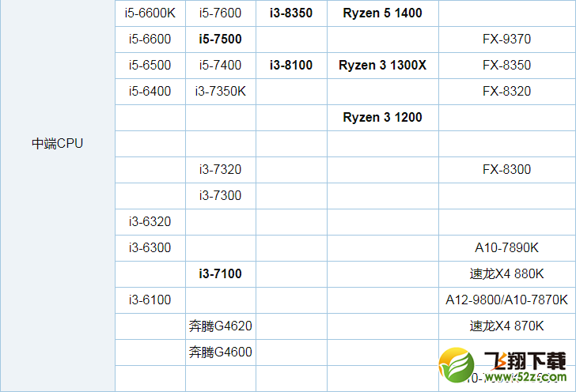Select the i3-8100 entry
This screenshot has width=576, height=392.
[x=291, y=66]
